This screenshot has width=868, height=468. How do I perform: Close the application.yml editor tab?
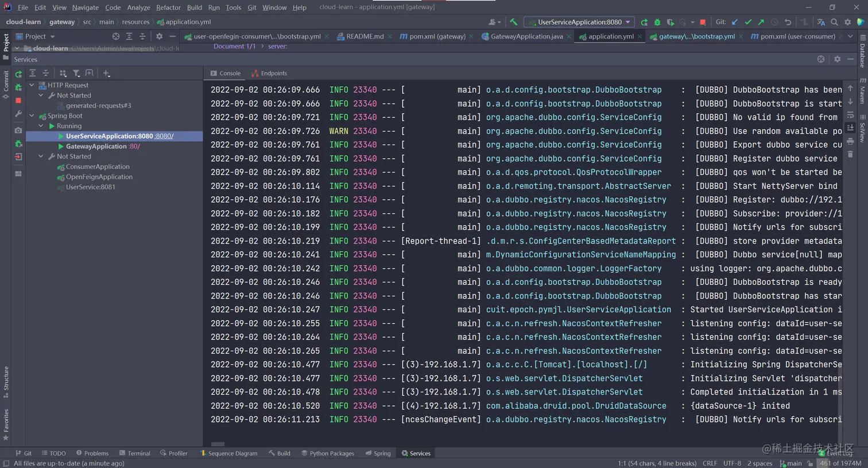(640, 37)
